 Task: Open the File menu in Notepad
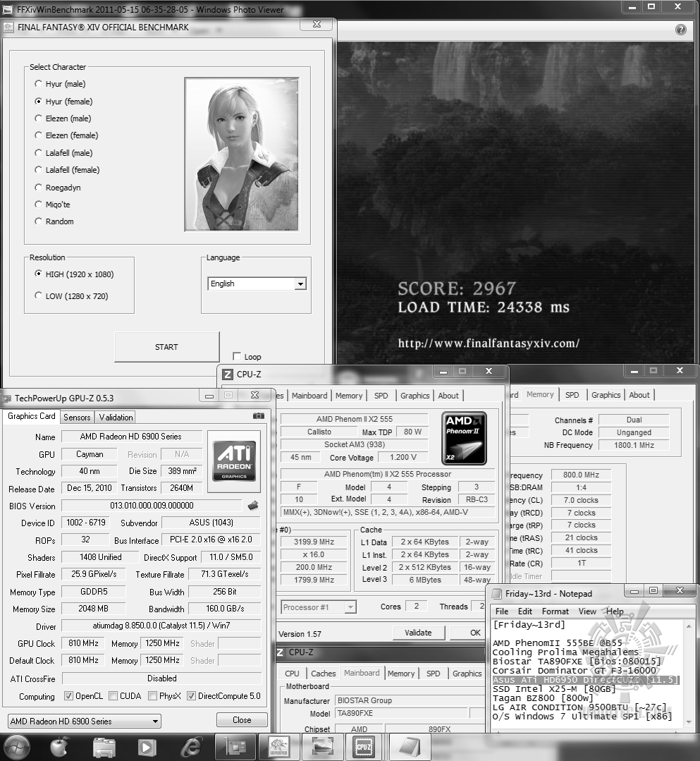[x=502, y=611]
